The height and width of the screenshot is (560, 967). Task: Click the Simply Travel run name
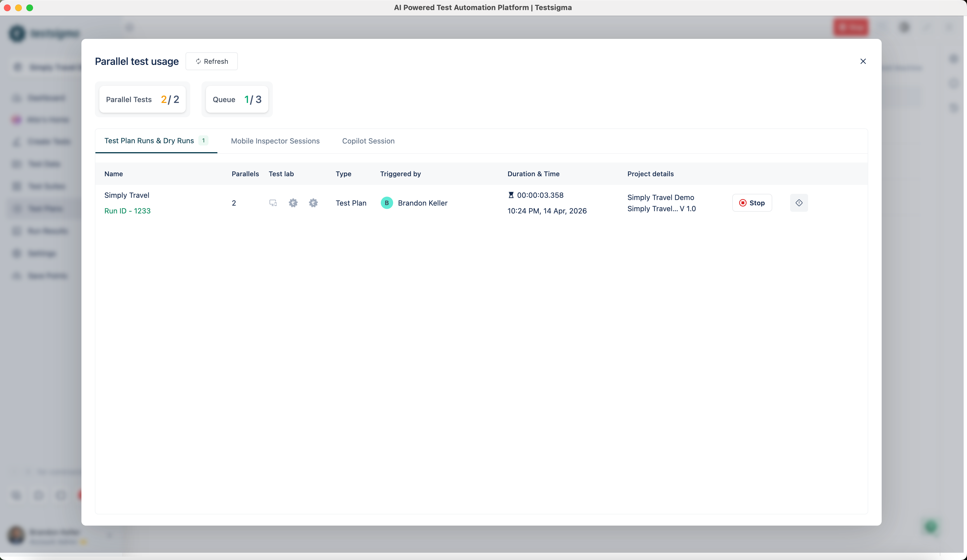pyautogui.click(x=127, y=195)
